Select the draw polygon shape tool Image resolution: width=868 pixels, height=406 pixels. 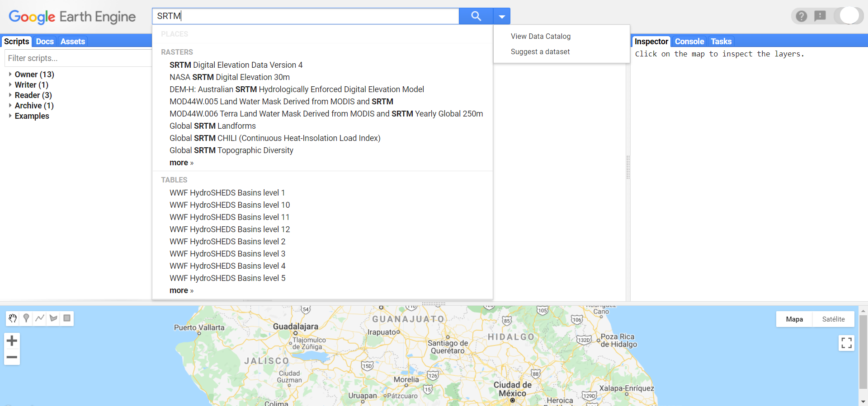click(53, 318)
